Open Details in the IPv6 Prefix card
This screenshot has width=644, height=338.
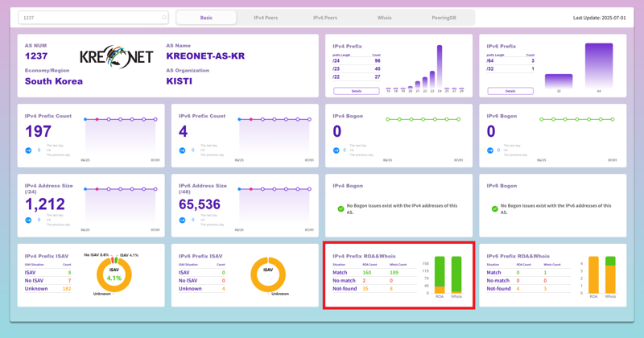pyautogui.click(x=510, y=91)
